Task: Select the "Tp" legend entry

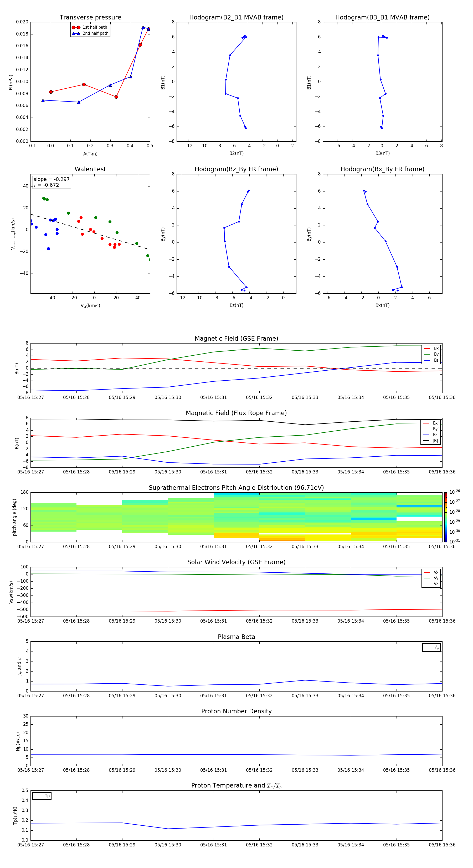Action: [x=42, y=796]
